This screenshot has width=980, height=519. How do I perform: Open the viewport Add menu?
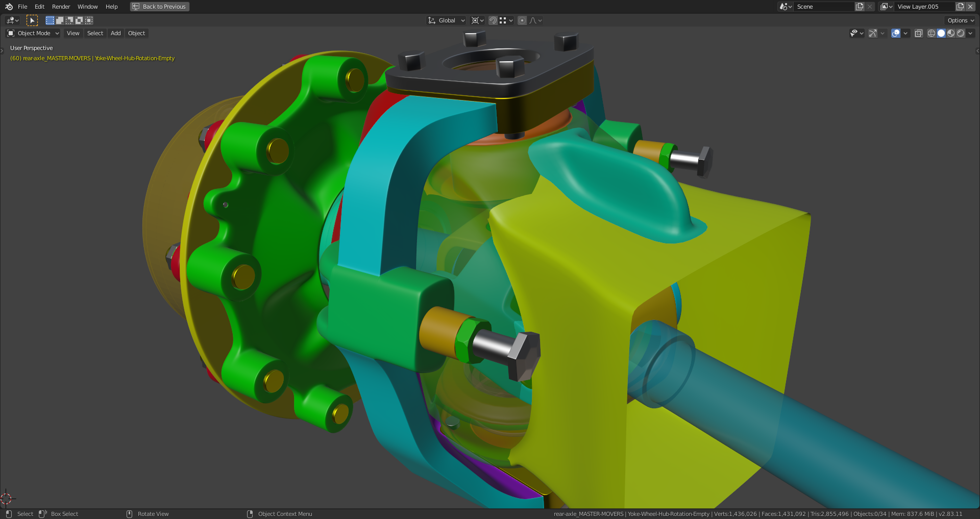click(x=116, y=33)
